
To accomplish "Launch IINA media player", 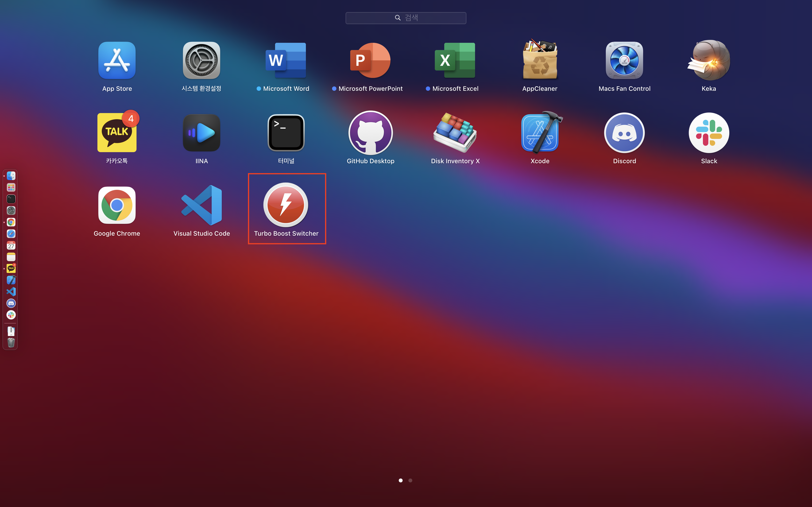I will tap(201, 133).
